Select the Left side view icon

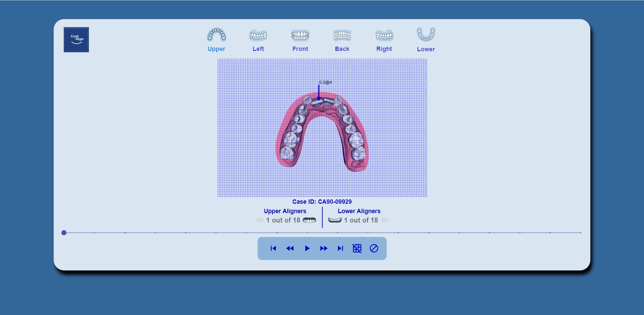coord(258,35)
